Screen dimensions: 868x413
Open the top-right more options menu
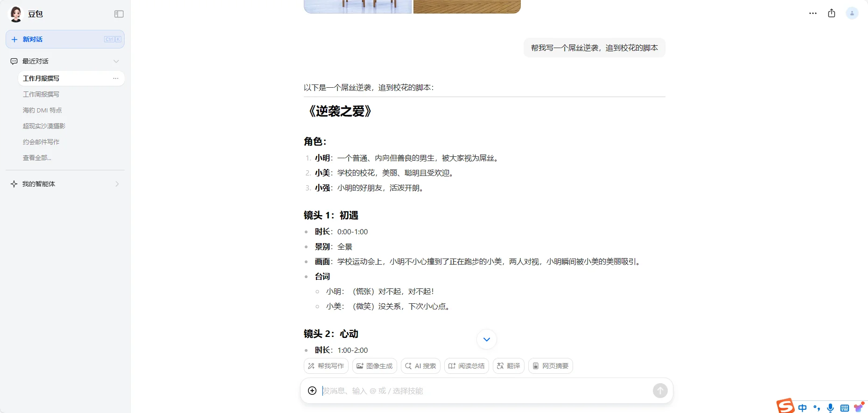pos(813,14)
